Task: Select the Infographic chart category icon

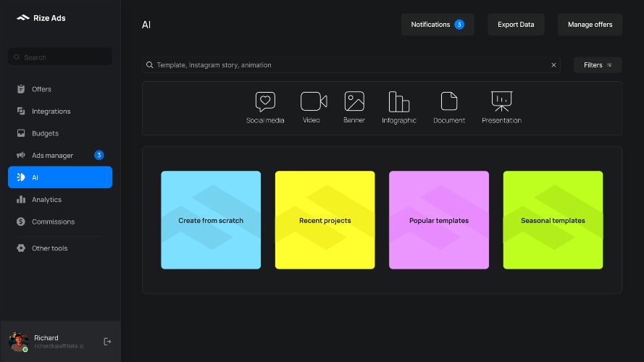Action: click(x=399, y=101)
